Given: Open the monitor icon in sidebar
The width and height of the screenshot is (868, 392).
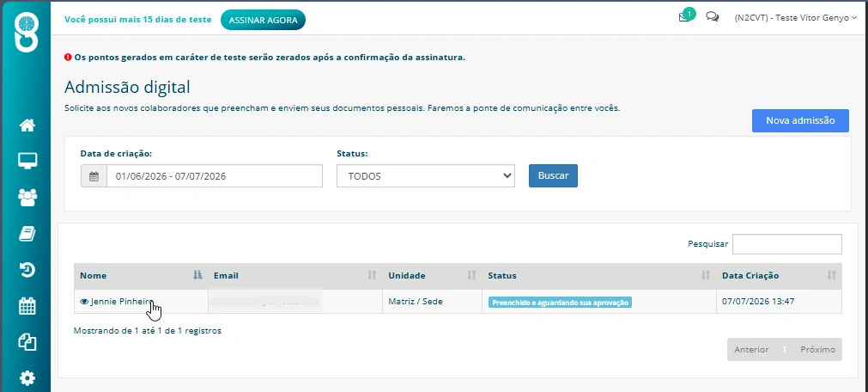Looking at the screenshot, I should 27,161.
